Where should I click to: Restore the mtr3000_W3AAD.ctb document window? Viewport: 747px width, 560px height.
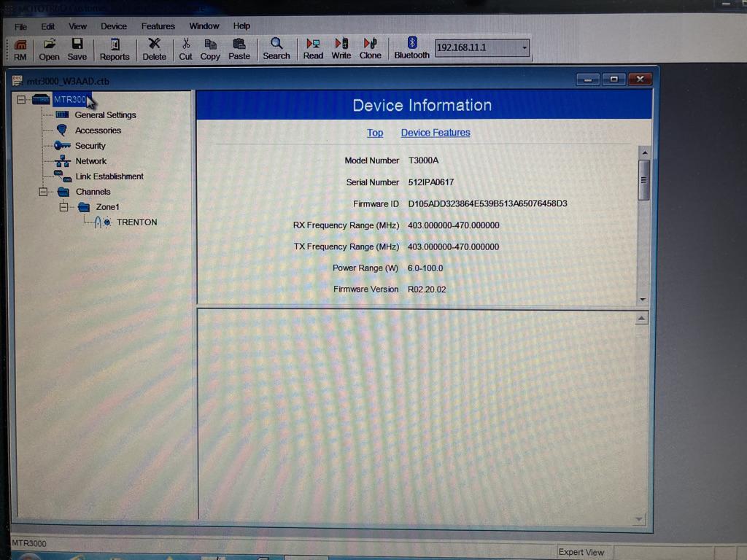click(x=614, y=79)
